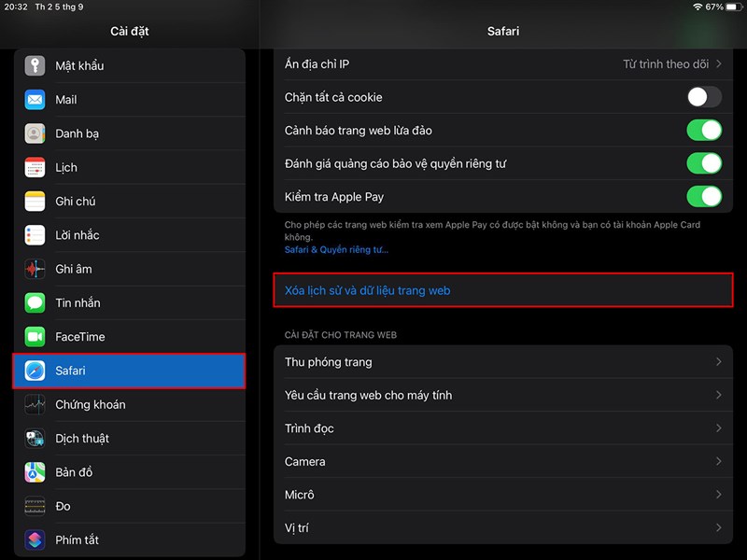The height and width of the screenshot is (560, 747).
Task: Select Lịch in the settings sidebar
Action: (x=35, y=167)
